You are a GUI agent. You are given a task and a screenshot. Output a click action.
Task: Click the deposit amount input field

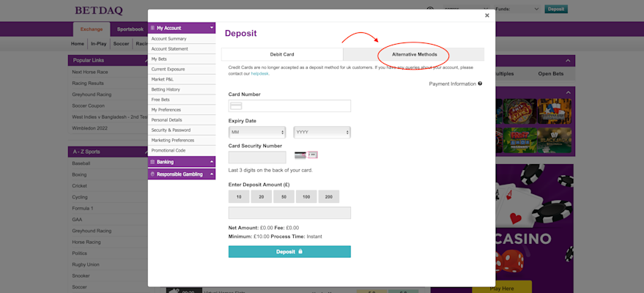289,213
